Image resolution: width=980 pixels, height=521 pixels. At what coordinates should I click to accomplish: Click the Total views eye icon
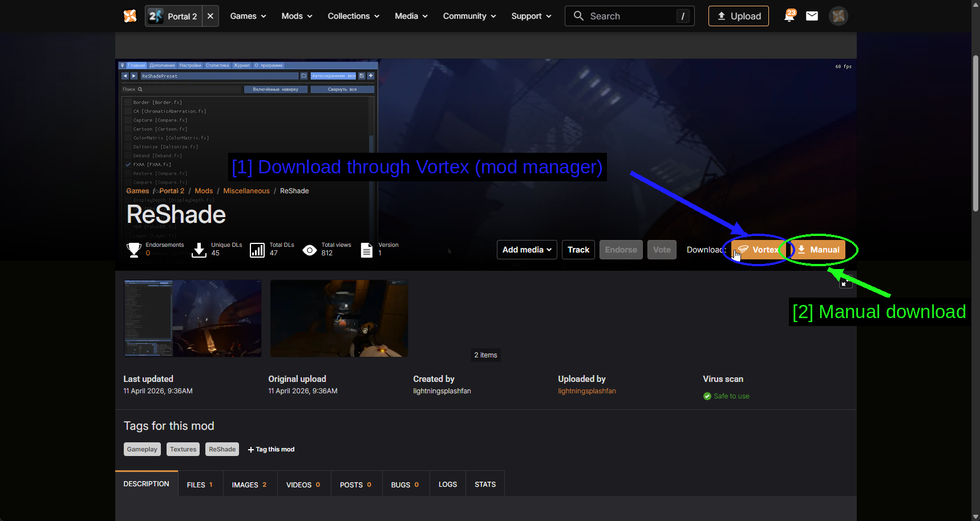310,250
